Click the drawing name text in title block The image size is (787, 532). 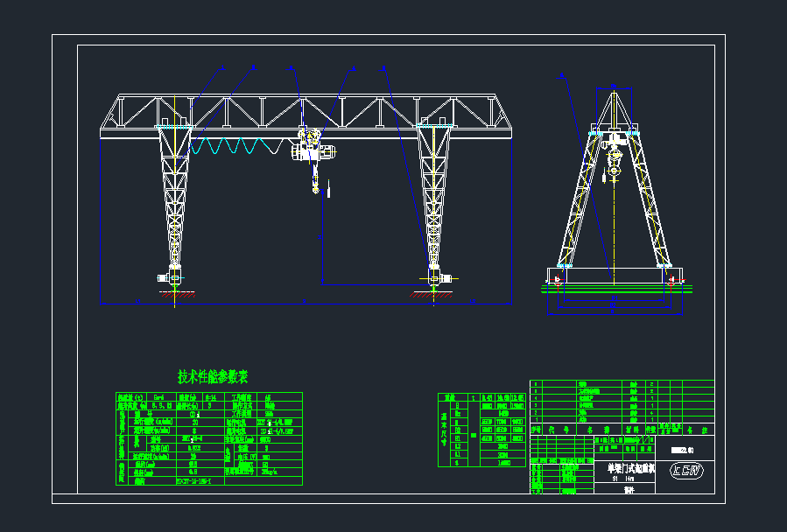[x=623, y=468]
